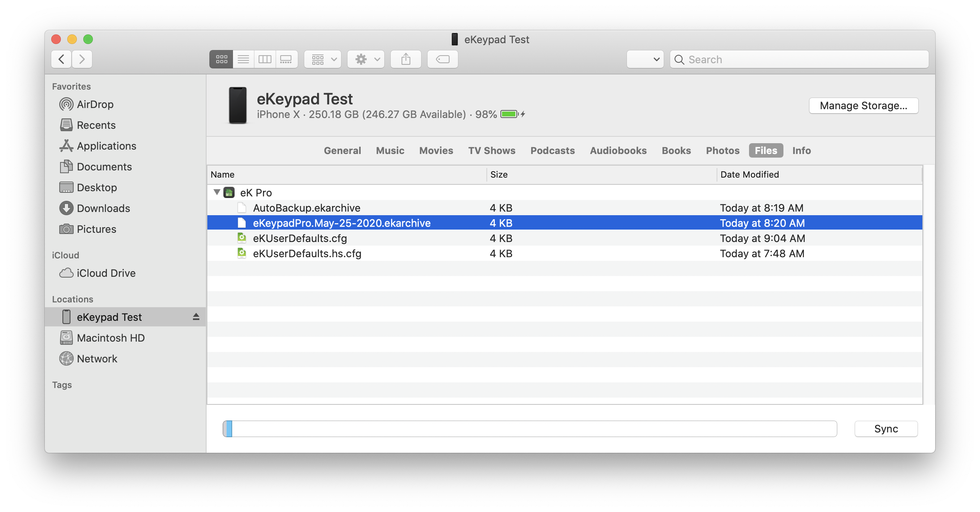Click the Edit Tags toolbar icon

tap(443, 59)
